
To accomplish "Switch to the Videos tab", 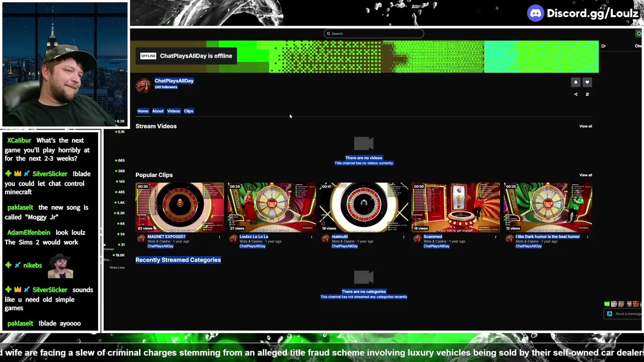I will (x=174, y=111).
